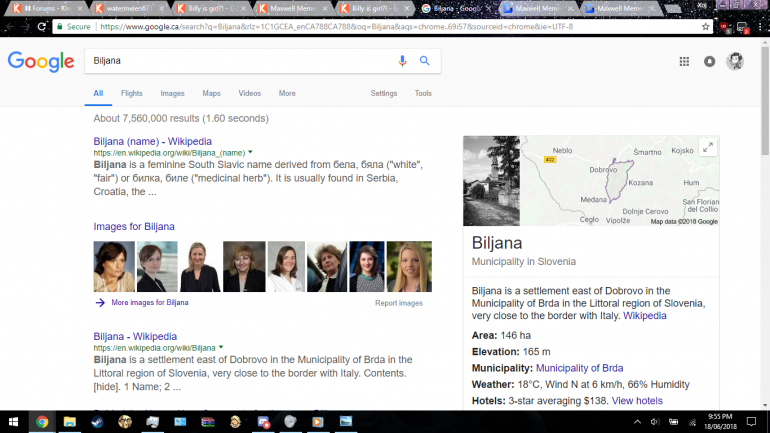Select the All results tab

(98, 93)
